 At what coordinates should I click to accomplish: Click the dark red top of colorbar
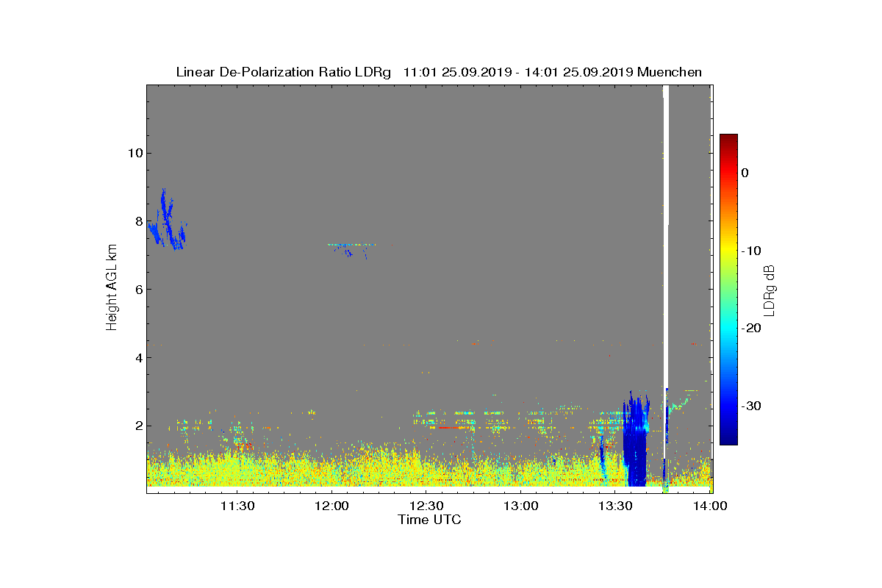(728, 140)
